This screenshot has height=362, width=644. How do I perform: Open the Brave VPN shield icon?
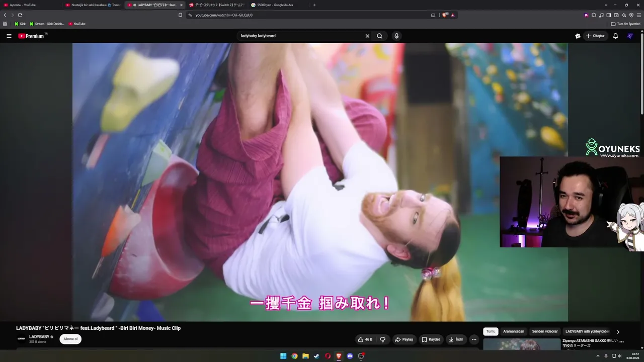(x=631, y=15)
